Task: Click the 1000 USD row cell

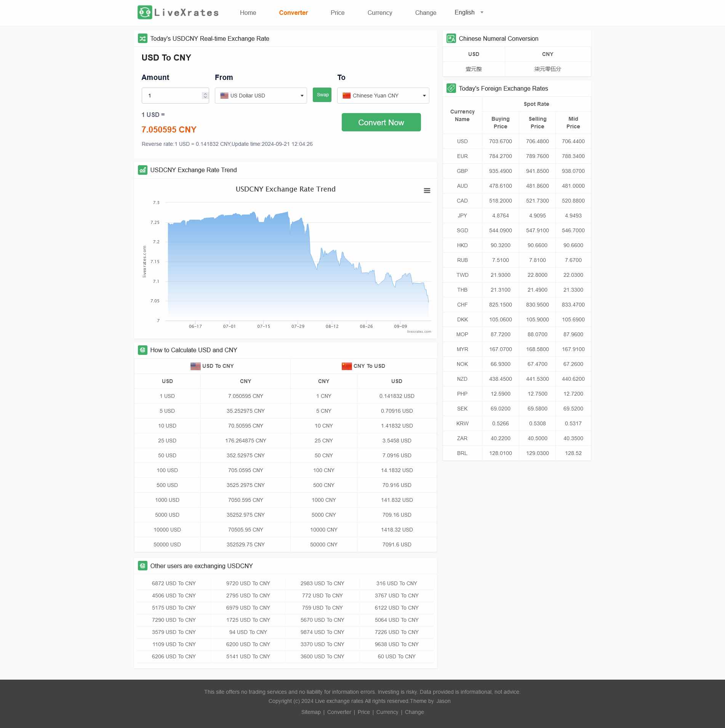Action: [167, 500]
